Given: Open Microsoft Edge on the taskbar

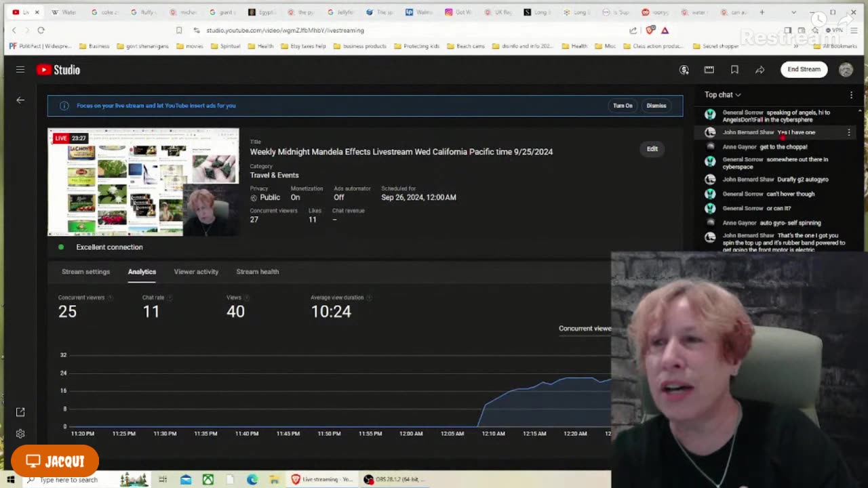Looking at the screenshot, I should (x=252, y=480).
